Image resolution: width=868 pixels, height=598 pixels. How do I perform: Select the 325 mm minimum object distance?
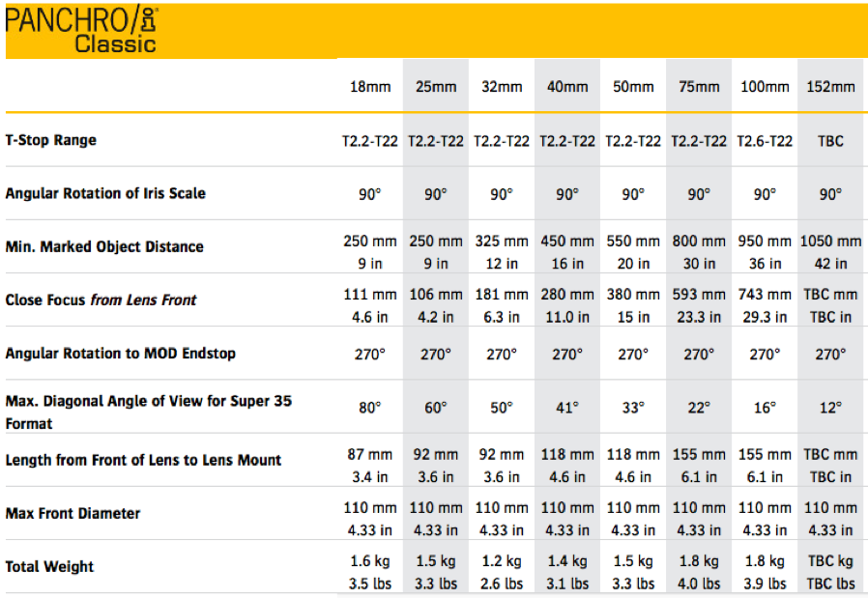coord(502,242)
